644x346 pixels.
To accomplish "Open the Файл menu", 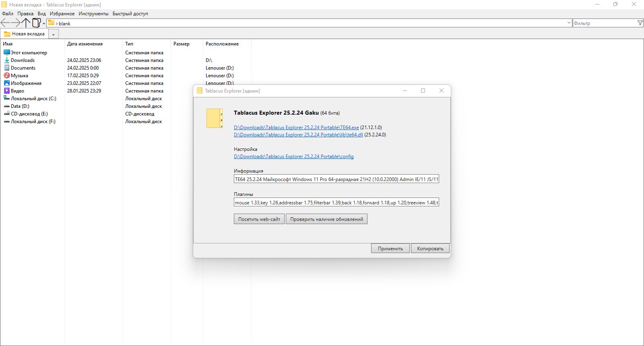I will 8,14.
